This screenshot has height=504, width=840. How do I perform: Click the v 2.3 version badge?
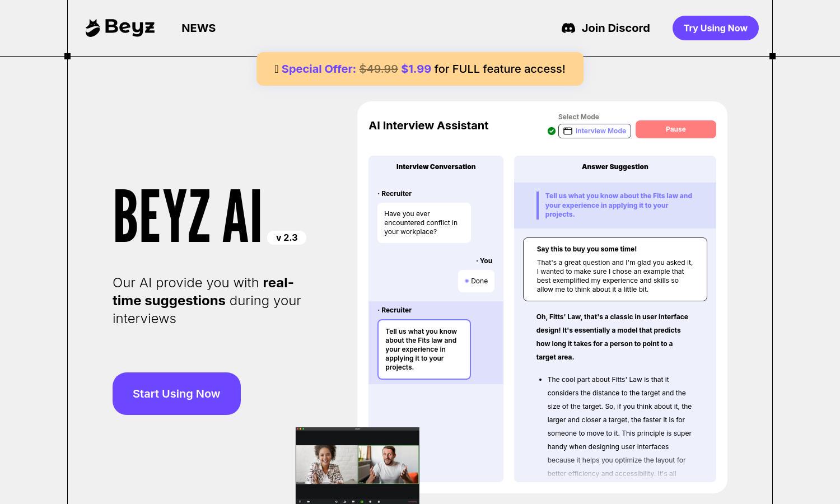(x=287, y=237)
